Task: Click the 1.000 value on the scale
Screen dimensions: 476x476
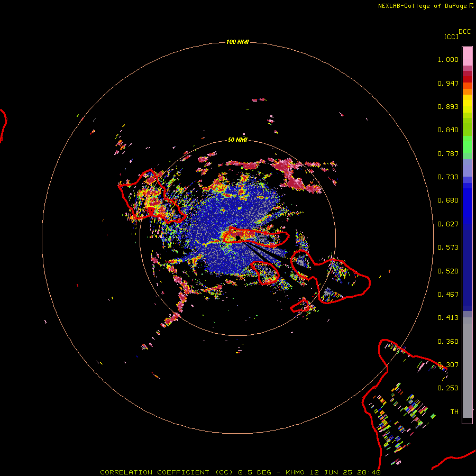Action: coord(448,59)
